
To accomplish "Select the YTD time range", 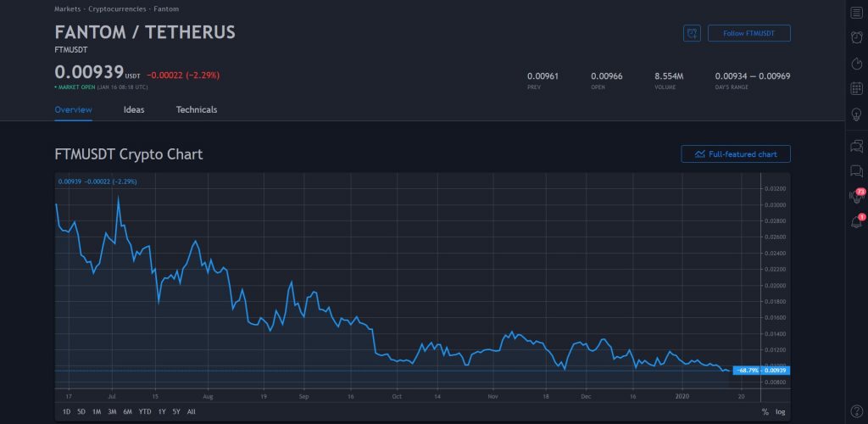I will pyautogui.click(x=145, y=412).
